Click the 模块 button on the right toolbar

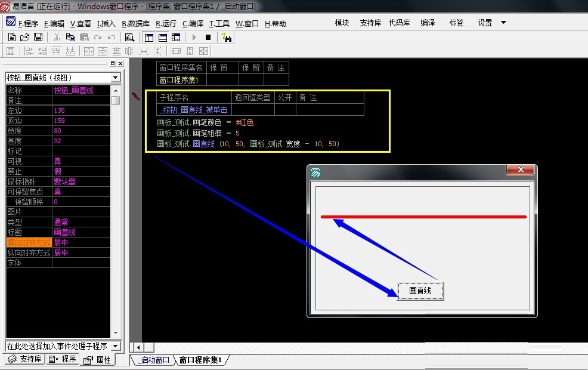342,23
